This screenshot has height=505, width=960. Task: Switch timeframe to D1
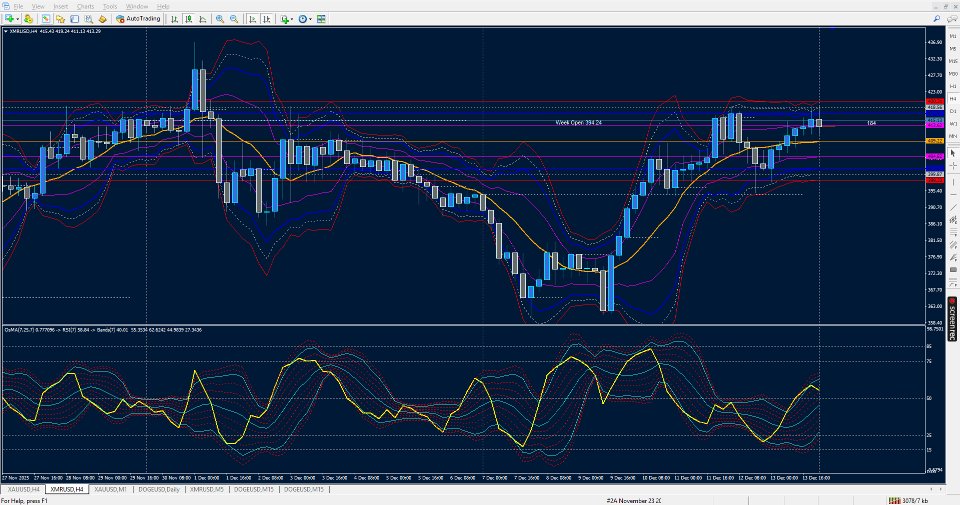coord(953,111)
